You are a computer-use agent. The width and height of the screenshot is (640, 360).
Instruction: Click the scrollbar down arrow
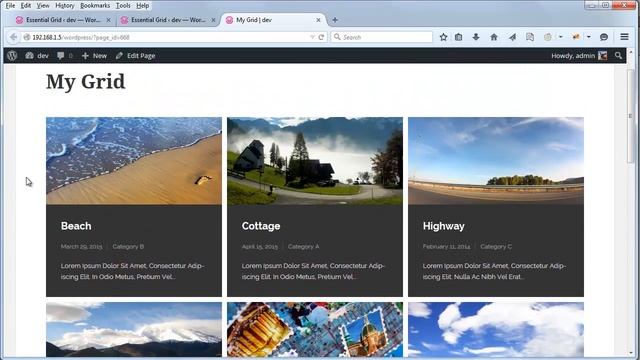point(631,353)
